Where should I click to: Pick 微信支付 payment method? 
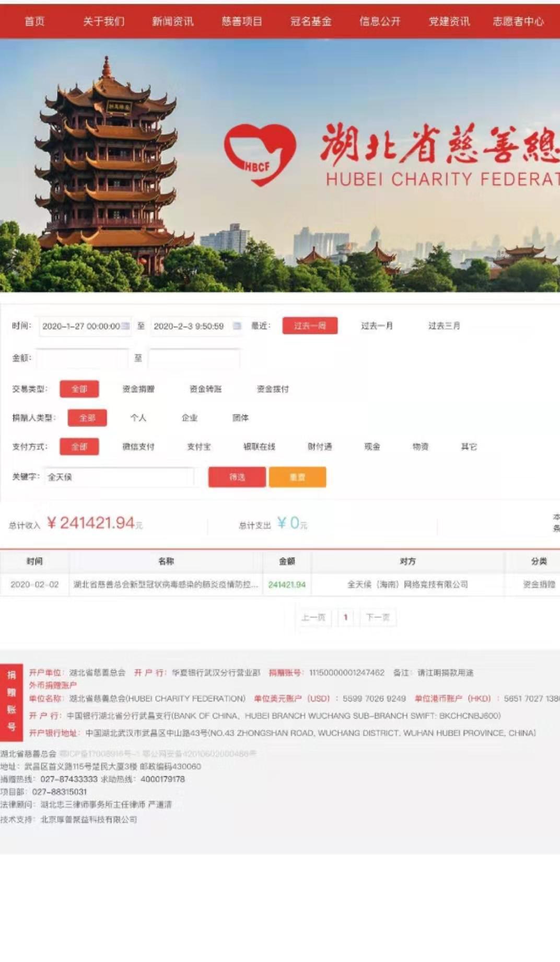pos(138,446)
